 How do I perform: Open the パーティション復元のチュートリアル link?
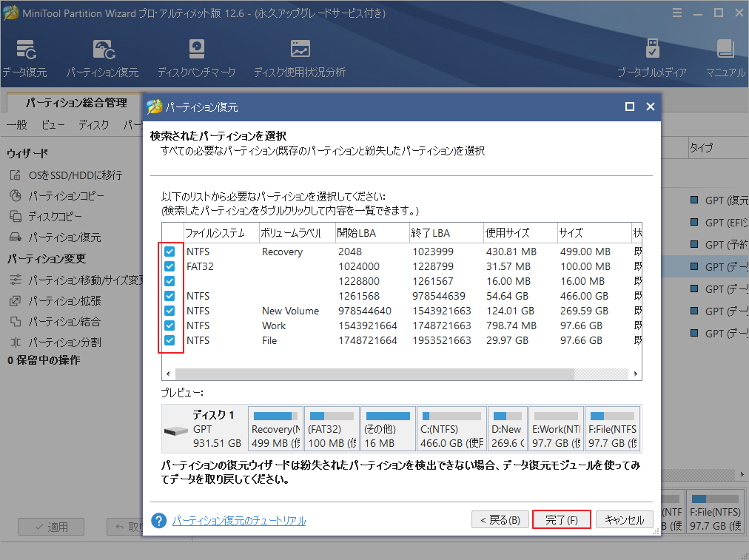coord(238,521)
